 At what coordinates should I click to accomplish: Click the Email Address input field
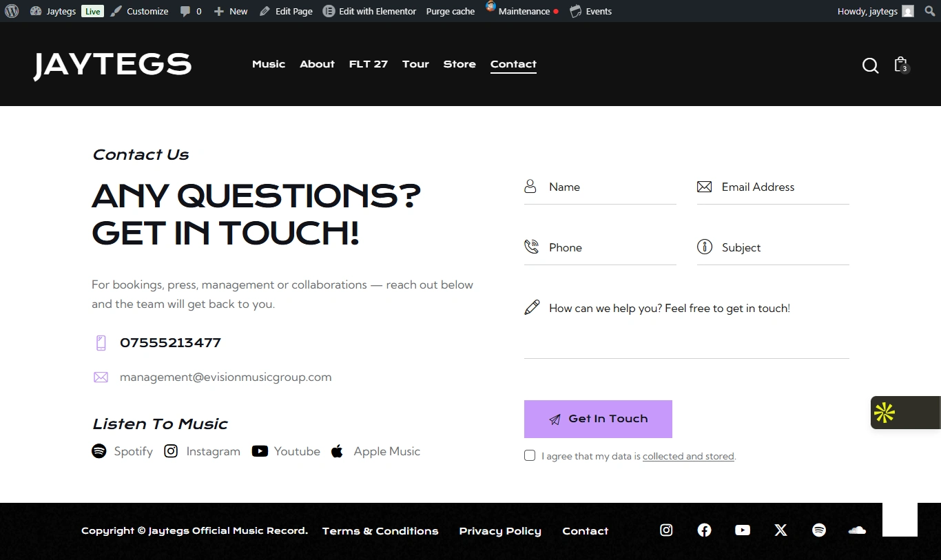[x=773, y=187]
